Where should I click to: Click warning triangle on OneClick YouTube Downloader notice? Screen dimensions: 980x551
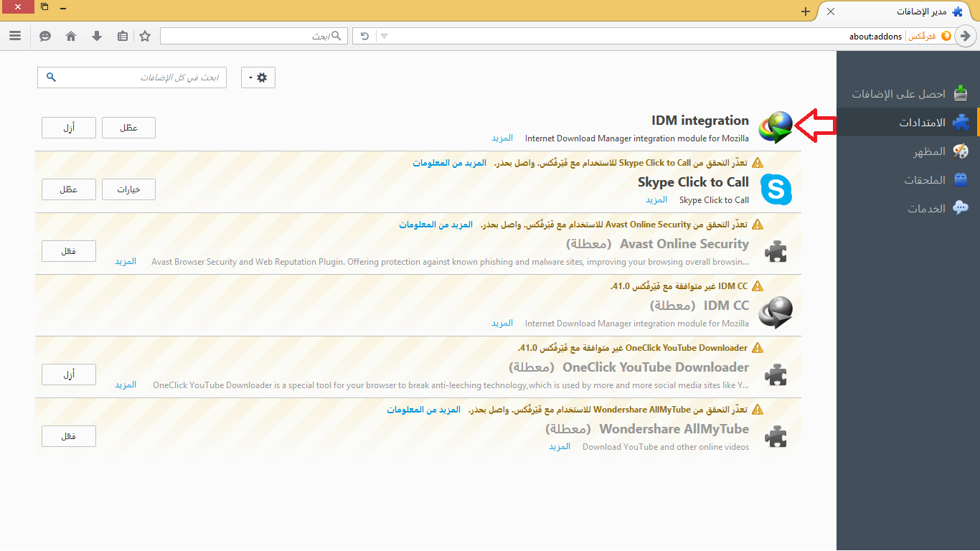click(x=758, y=348)
